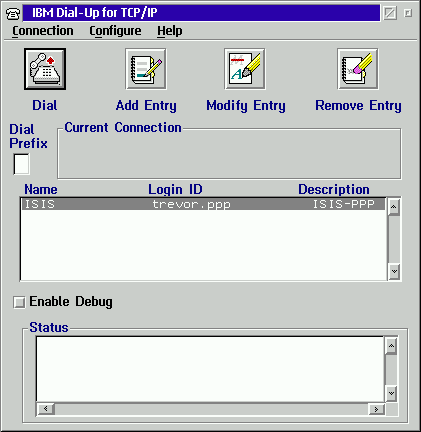Click into the Dial Prefix field
The width and height of the screenshot is (421, 432).
coord(22,164)
